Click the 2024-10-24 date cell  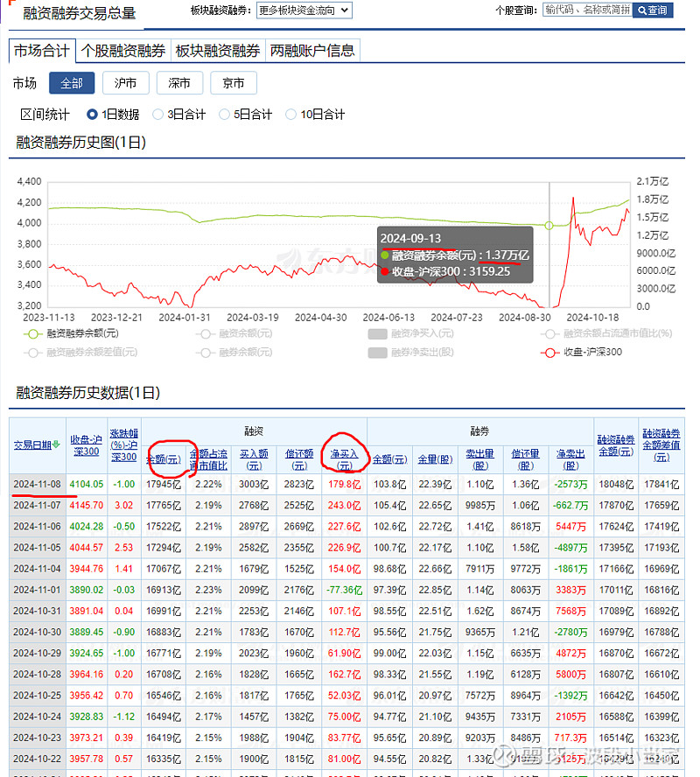(37, 717)
